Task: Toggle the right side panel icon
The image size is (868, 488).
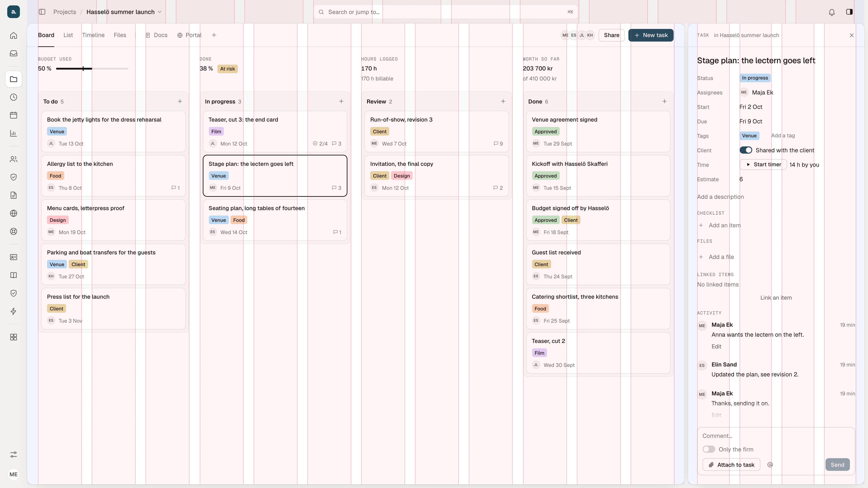Action: (849, 12)
